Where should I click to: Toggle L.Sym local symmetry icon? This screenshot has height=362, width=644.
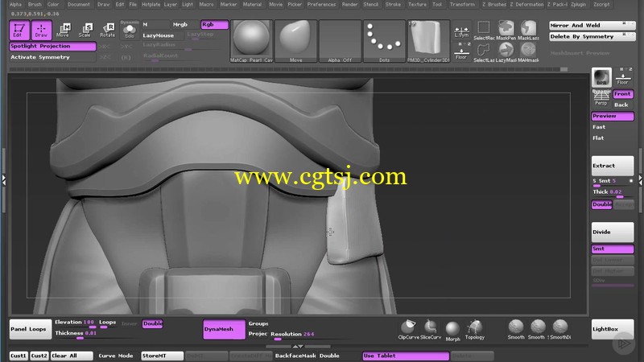click(461, 31)
